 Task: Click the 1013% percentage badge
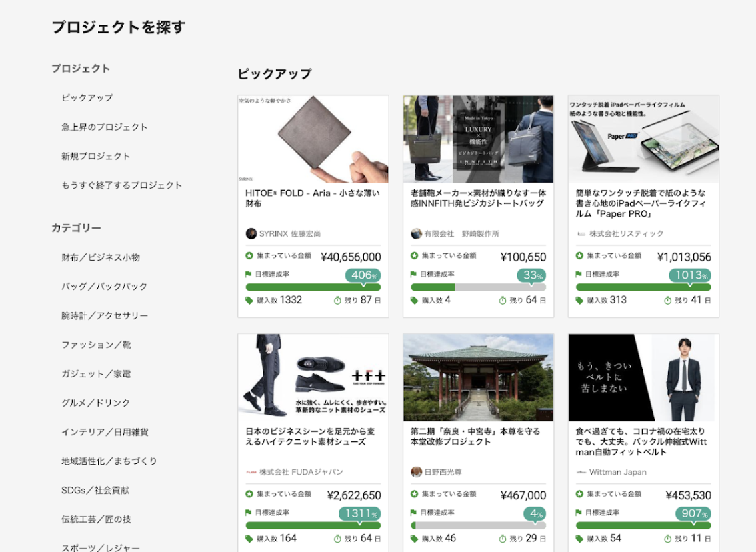pos(690,275)
